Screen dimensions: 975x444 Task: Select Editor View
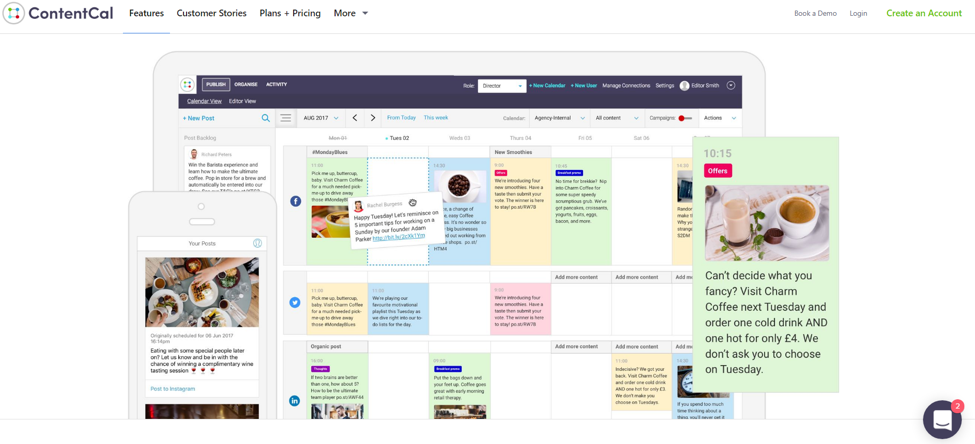tap(243, 101)
